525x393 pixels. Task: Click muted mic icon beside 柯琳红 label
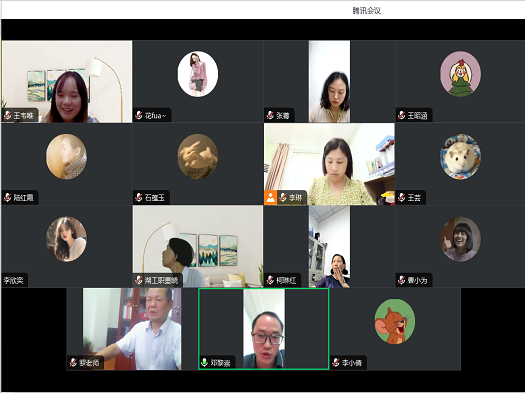270,280
